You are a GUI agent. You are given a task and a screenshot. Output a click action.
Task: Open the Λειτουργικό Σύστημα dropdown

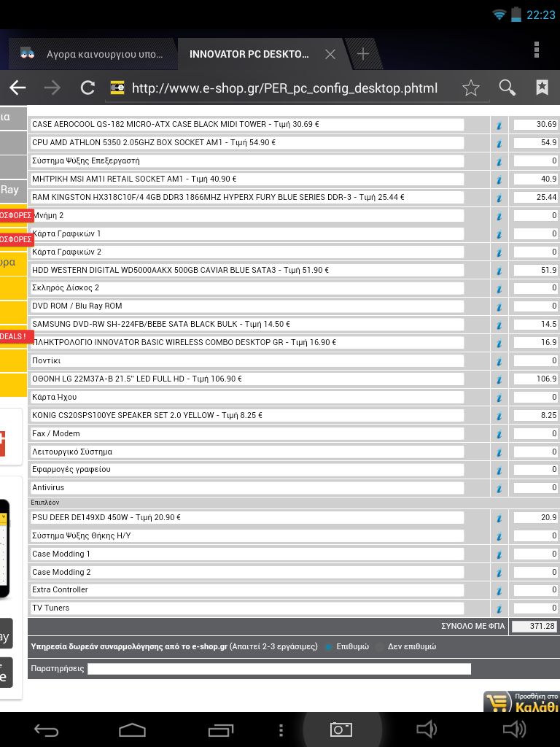[x=246, y=452]
